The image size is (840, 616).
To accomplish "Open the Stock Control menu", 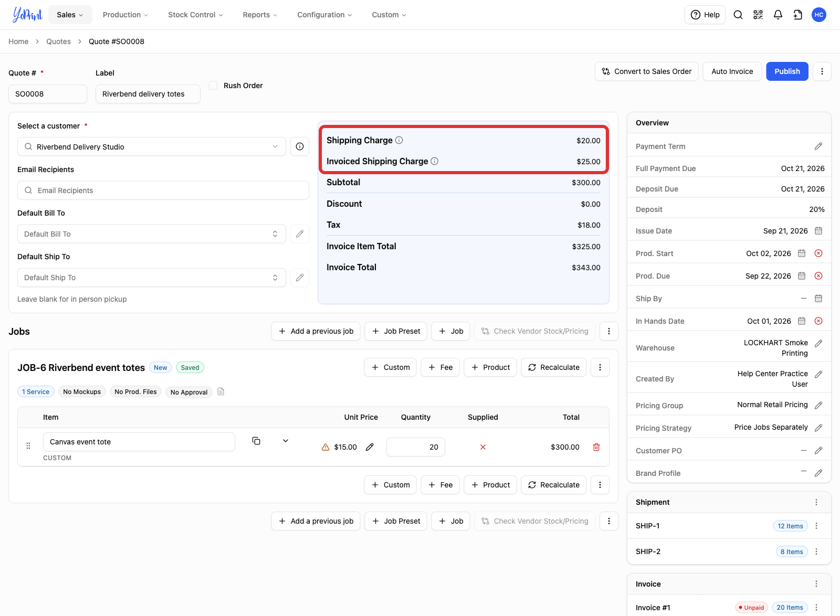I will tap(195, 15).
